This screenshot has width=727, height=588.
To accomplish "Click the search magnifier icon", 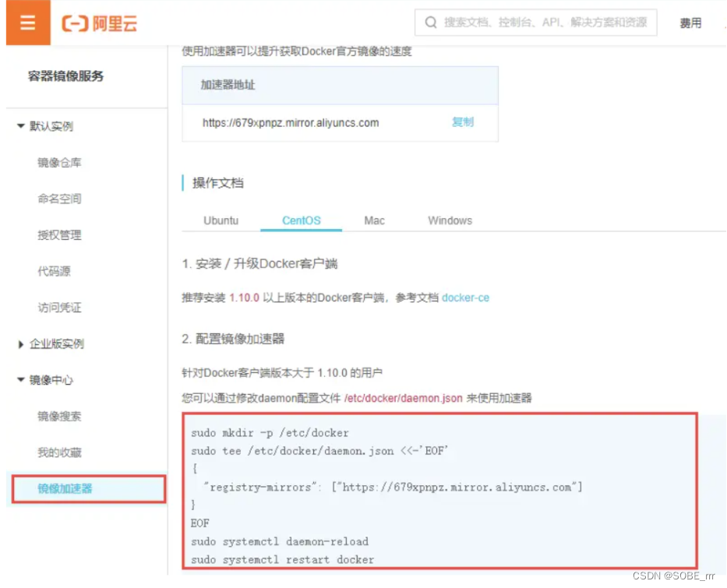I will click(x=431, y=23).
